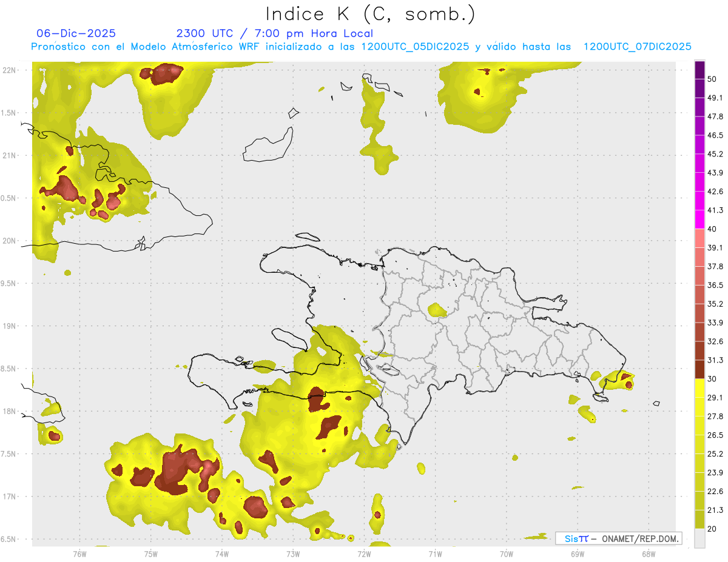Image resolution: width=728 pixels, height=562 pixels.
Task: Click the '75W' longitude label
Action: click(150, 554)
